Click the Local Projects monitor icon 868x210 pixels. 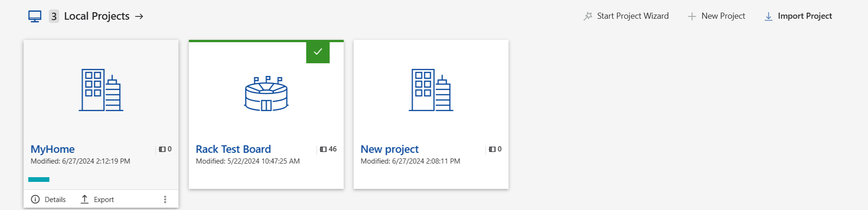[x=35, y=16]
